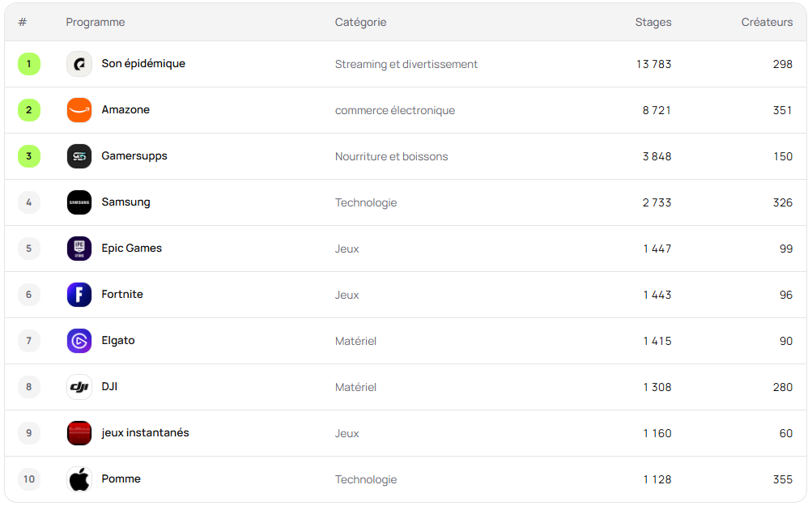The height and width of the screenshot is (506, 812).
Task: Sort by the Créateurs column header
Action: pos(767,23)
